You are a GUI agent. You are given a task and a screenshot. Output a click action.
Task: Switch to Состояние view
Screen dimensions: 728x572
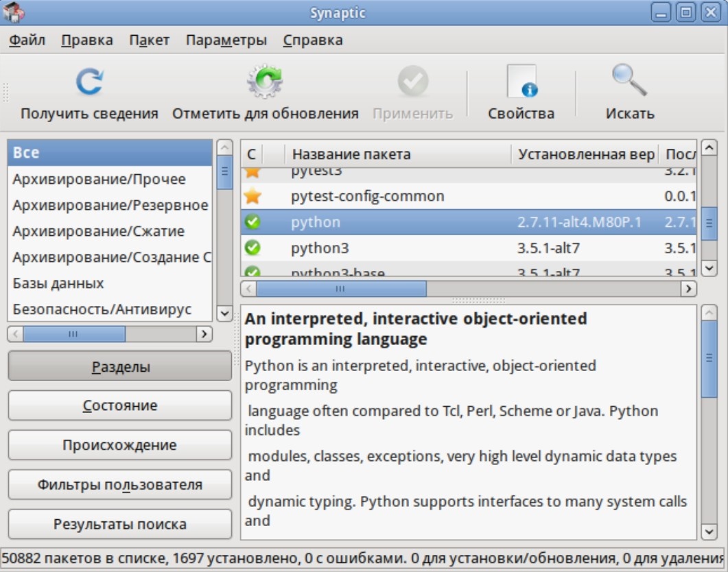click(x=120, y=405)
